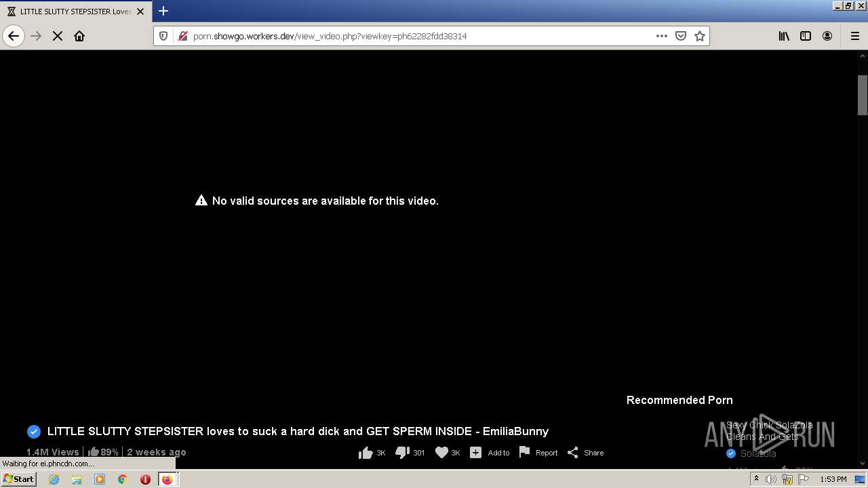Launch Internet Explorer from taskbar

pyautogui.click(x=54, y=479)
